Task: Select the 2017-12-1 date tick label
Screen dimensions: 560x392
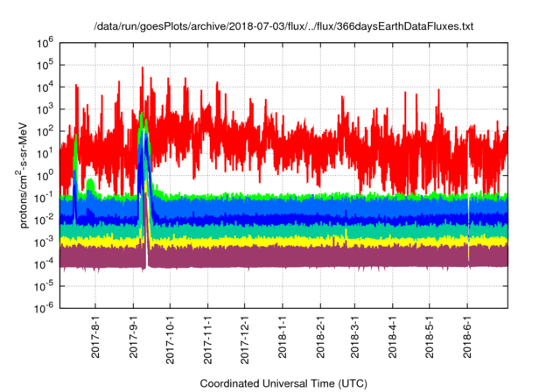Action: [245, 339]
